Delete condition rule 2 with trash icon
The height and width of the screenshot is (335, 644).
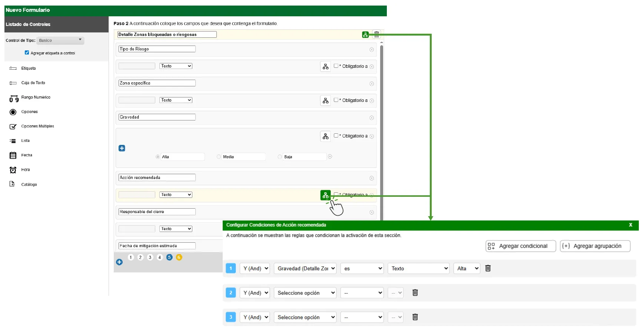(x=415, y=293)
